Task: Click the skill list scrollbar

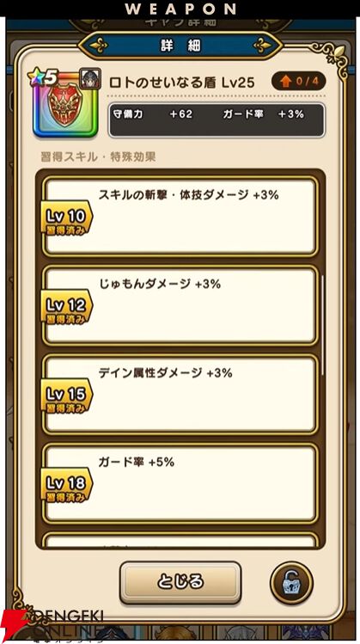Action: click(x=323, y=324)
